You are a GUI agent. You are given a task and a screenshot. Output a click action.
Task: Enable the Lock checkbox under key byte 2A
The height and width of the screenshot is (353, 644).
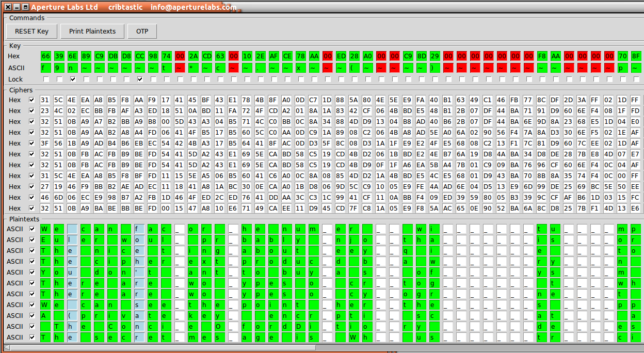[194, 79]
